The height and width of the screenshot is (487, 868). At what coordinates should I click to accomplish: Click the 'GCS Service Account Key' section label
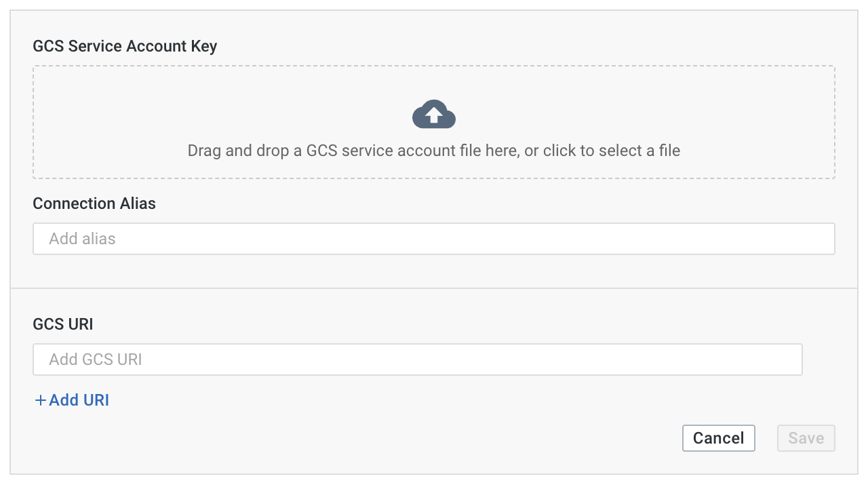tap(124, 46)
